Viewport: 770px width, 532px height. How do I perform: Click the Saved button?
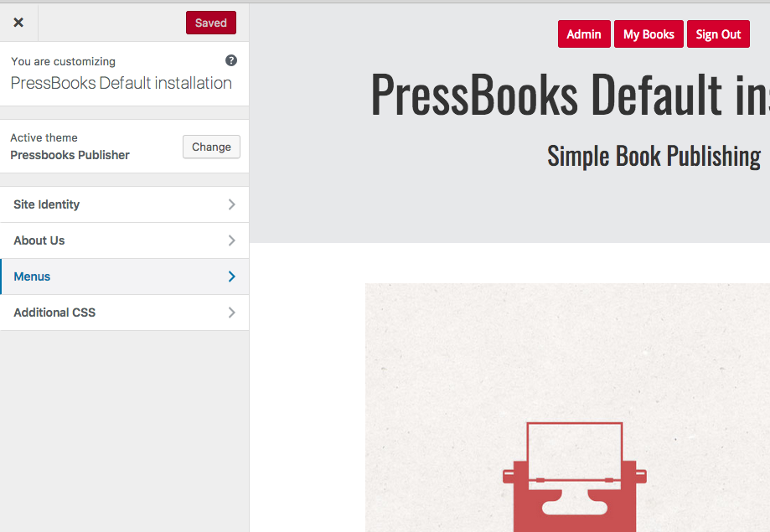pos(210,23)
